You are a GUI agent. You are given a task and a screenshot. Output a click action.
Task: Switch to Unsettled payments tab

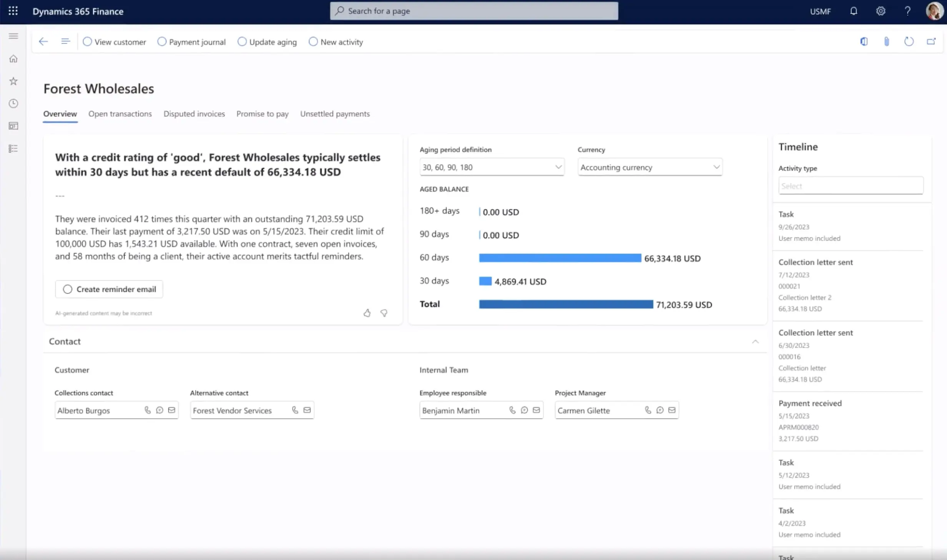click(x=335, y=114)
